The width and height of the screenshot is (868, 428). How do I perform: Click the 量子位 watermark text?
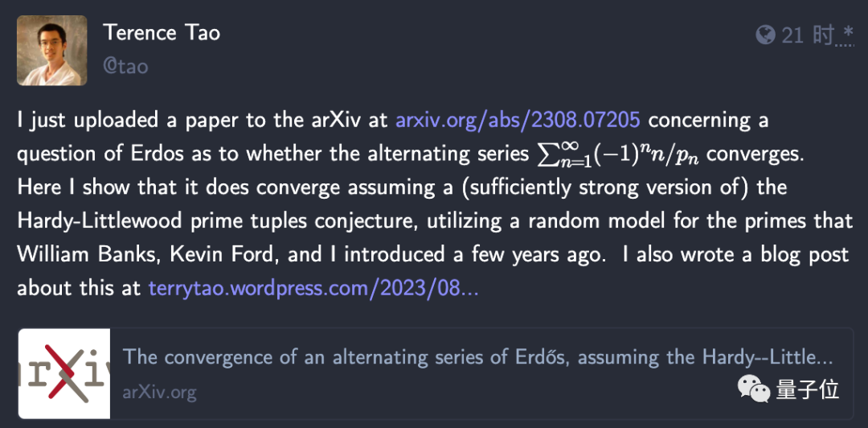tap(808, 390)
